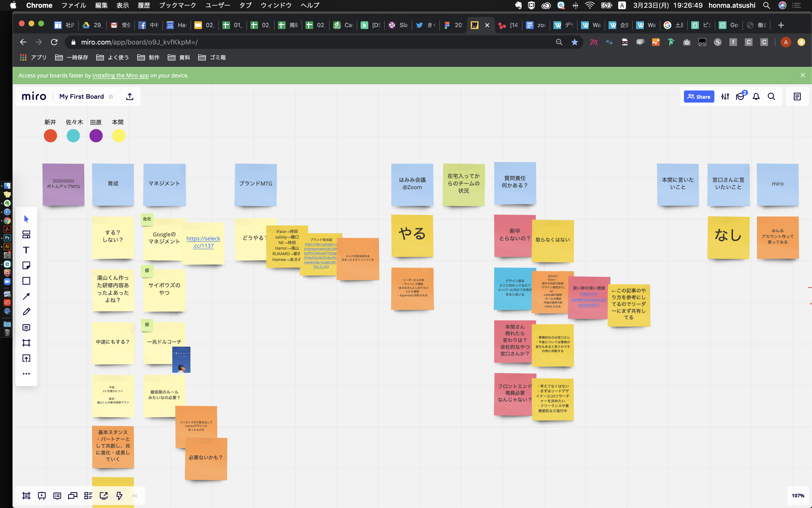The width and height of the screenshot is (812, 508).
Task: Select the yellow 本間 color circle
Action: 119,136
